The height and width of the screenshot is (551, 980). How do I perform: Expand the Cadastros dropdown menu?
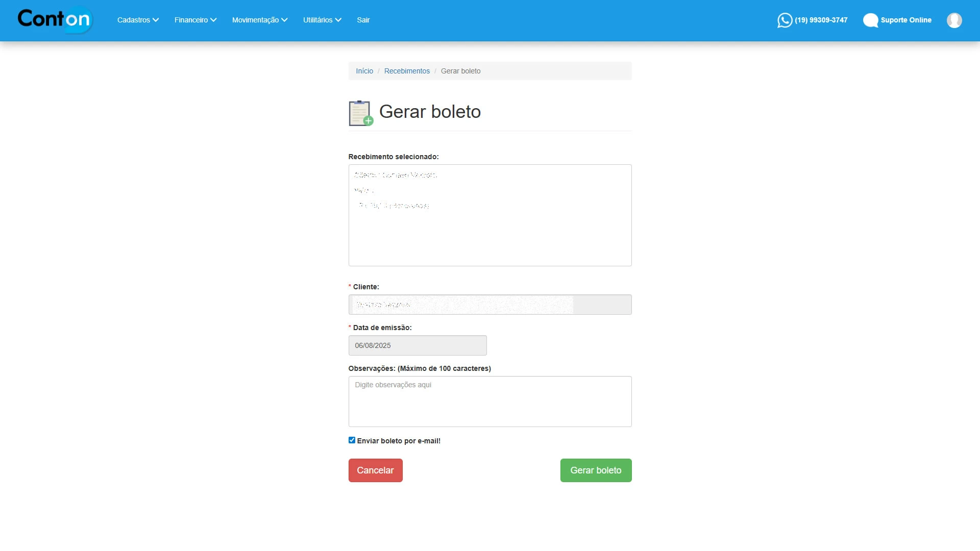[x=138, y=20]
